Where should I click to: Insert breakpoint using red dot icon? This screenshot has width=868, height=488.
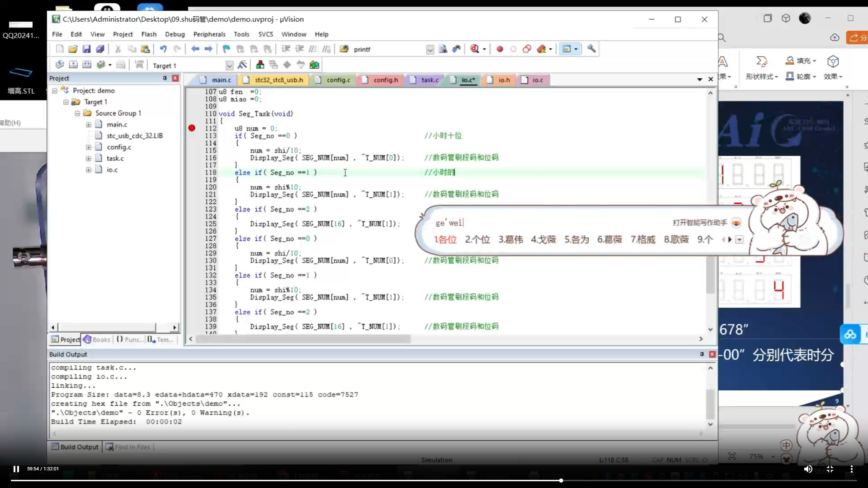pyautogui.click(x=499, y=49)
